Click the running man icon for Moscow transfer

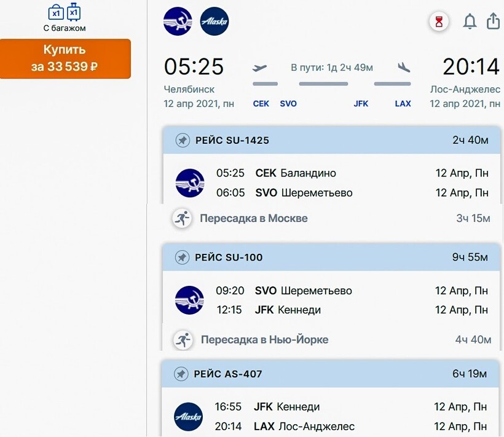[x=181, y=218]
